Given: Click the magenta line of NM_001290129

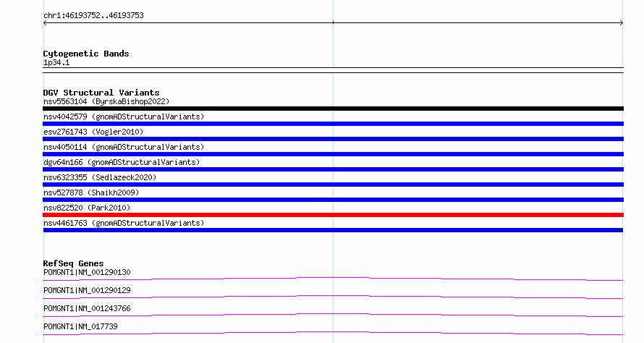Looking at the screenshot, I should click(333, 297).
